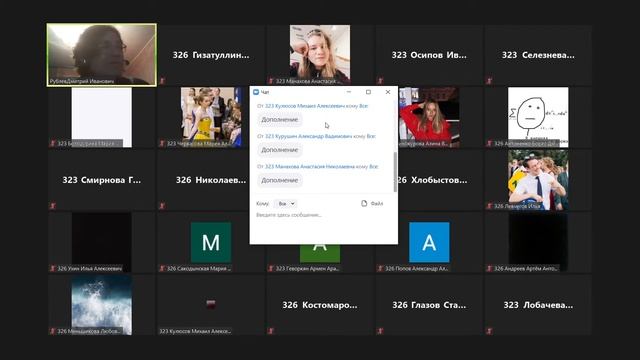640x360 pixels.
Task: Select tile with ocean wave picture
Action: click(x=102, y=305)
